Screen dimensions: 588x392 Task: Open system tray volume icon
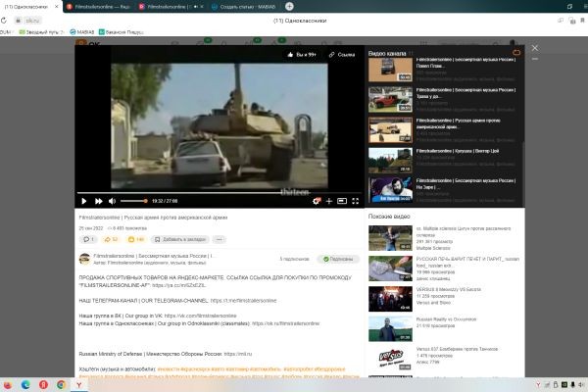[580, 385]
